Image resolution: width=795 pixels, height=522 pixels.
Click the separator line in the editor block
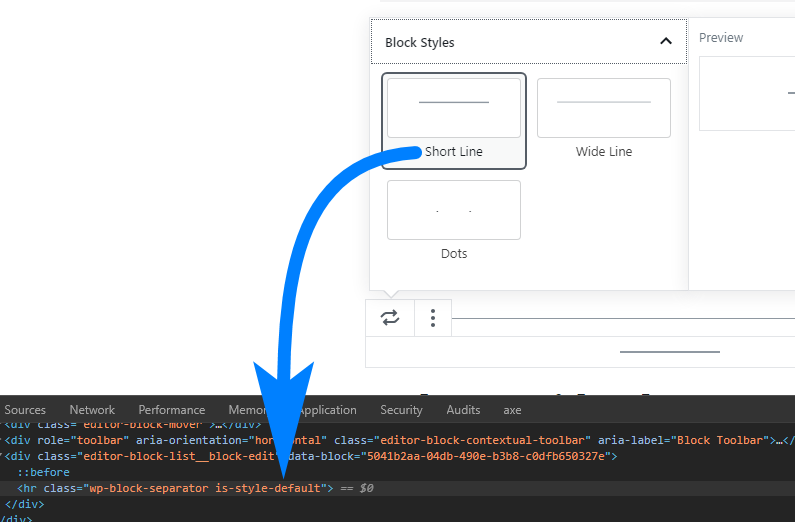[x=669, y=352]
